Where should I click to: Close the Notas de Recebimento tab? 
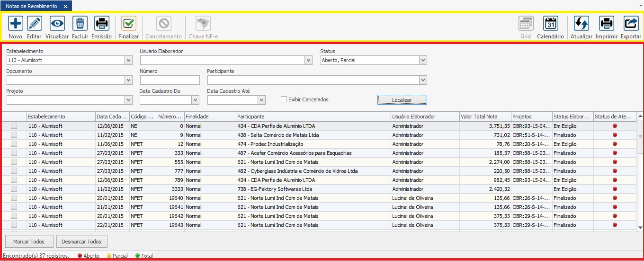[66, 6]
